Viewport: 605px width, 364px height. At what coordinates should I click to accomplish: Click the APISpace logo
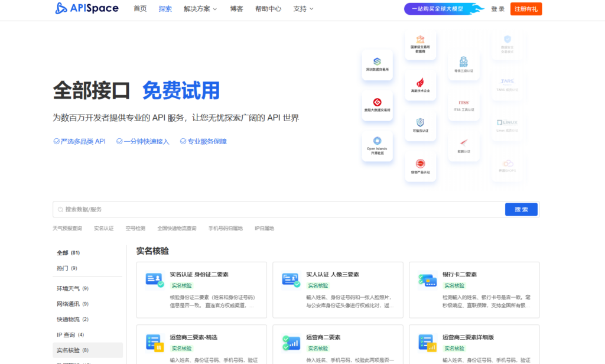87,8
